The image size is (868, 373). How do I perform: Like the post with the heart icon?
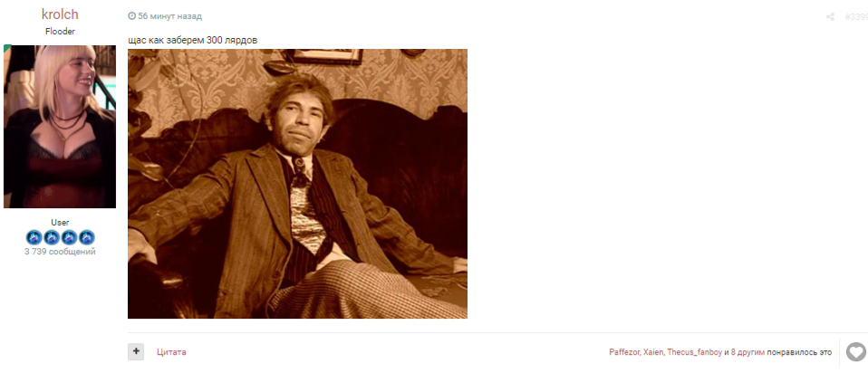pos(856,352)
